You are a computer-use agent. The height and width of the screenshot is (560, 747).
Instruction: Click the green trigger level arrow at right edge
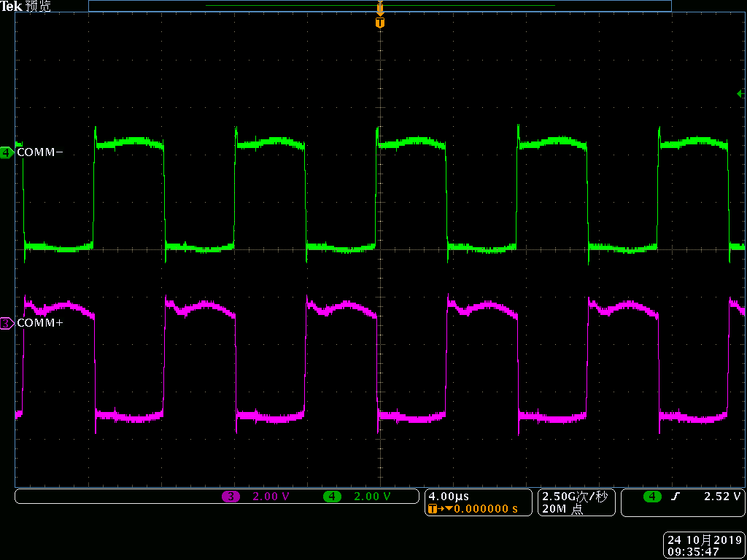coord(740,94)
